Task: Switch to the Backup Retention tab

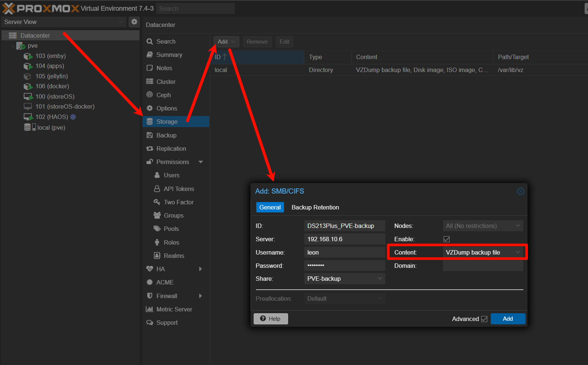Action: (x=315, y=207)
